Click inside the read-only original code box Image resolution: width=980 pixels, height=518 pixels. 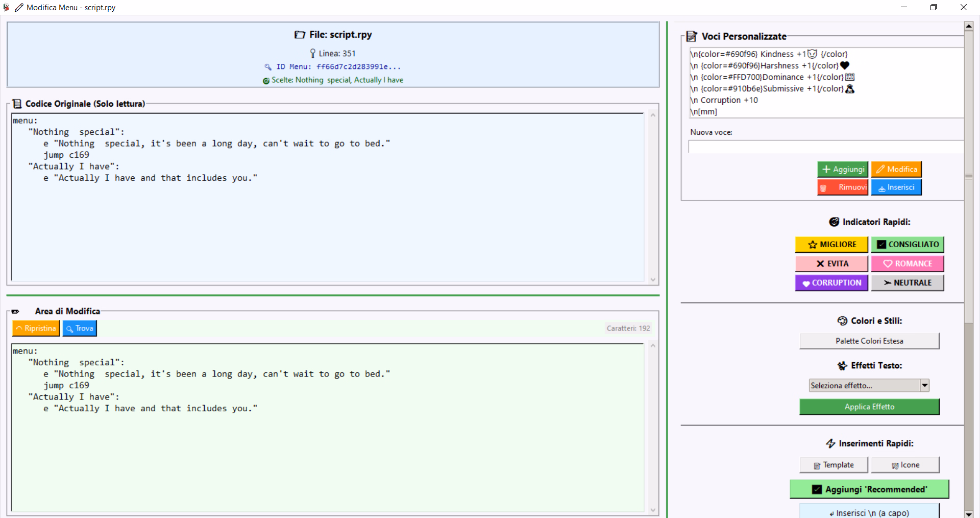point(328,197)
